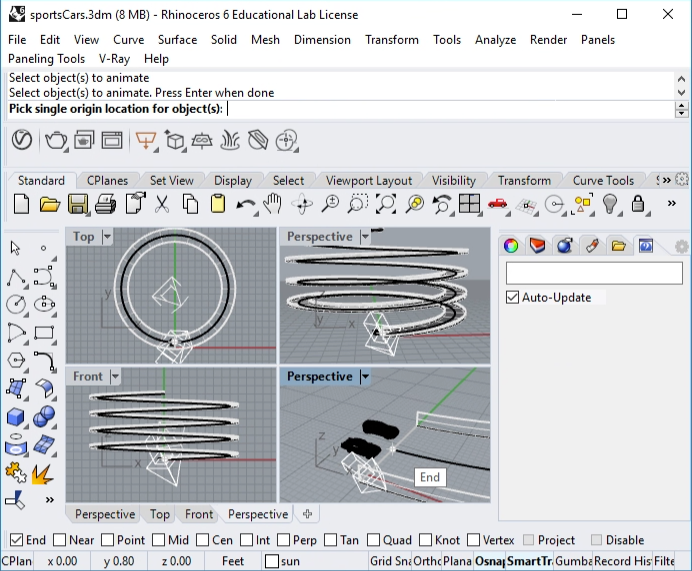The image size is (692, 571).
Task: Click the red car icon
Action: pyautogui.click(x=497, y=203)
